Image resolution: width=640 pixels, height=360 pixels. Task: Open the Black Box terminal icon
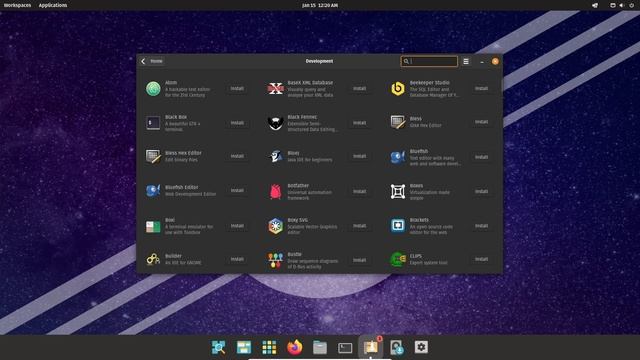pyautogui.click(x=153, y=122)
